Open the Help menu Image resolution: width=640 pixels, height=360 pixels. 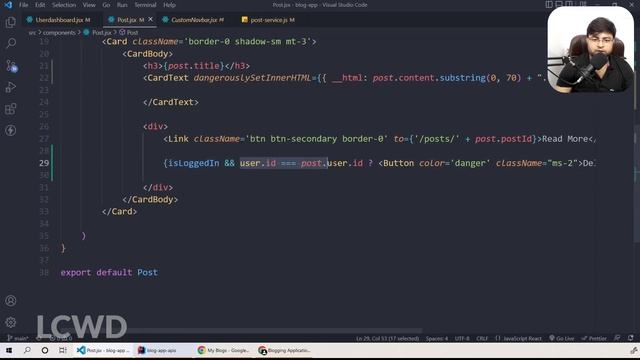pyautogui.click(x=169, y=5)
